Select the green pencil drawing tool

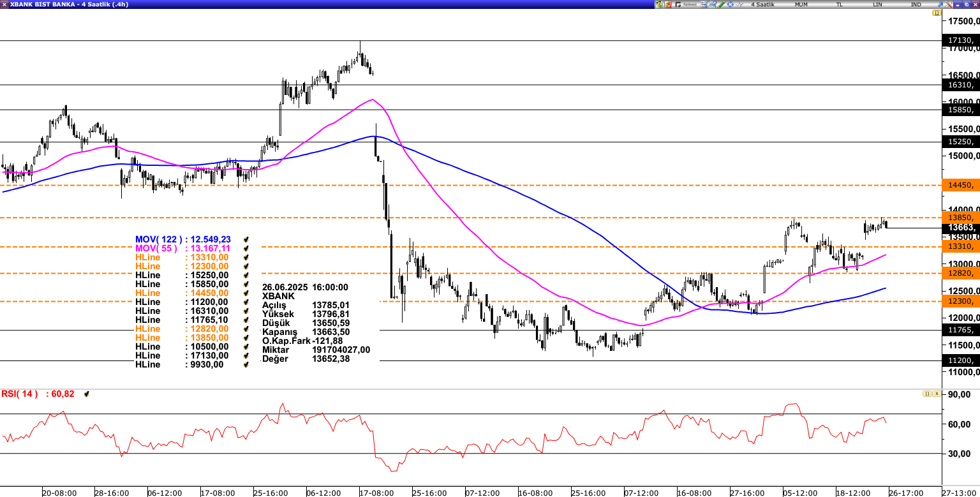tap(721, 4)
